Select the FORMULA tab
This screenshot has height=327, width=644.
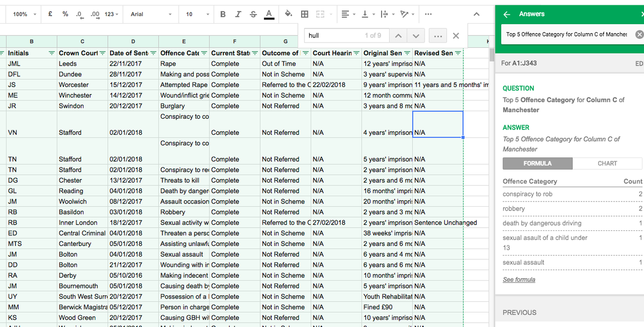pyautogui.click(x=537, y=163)
